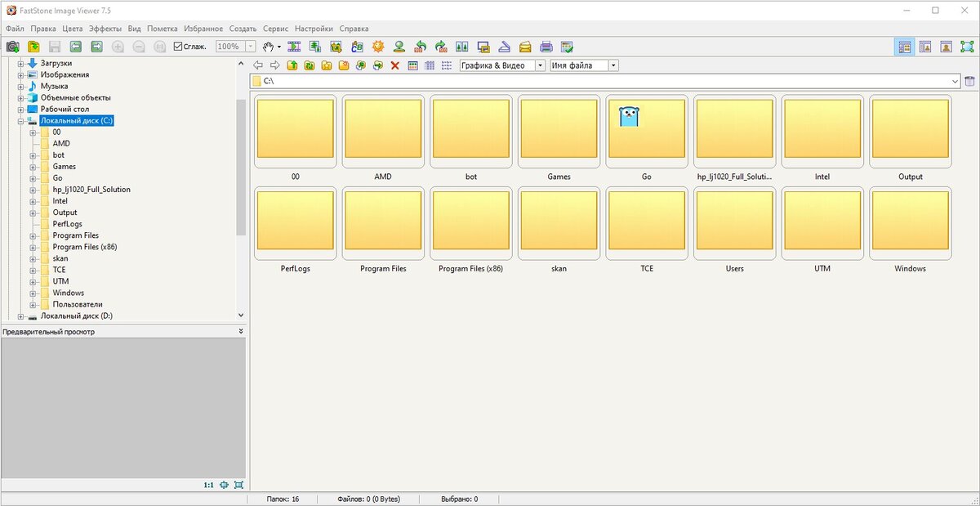The width and height of the screenshot is (980, 506).
Task: Open the Справка menu
Action: pyautogui.click(x=354, y=29)
